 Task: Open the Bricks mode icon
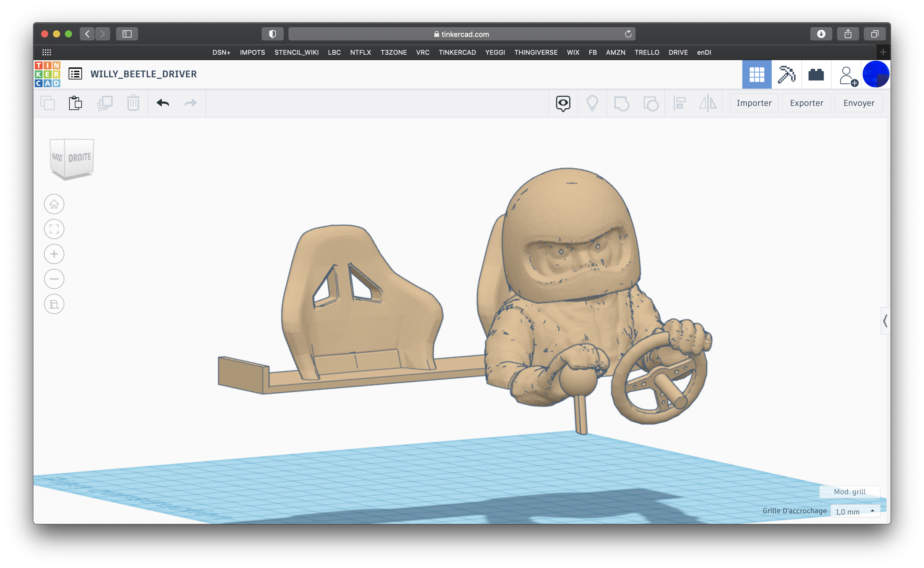coord(816,74)
